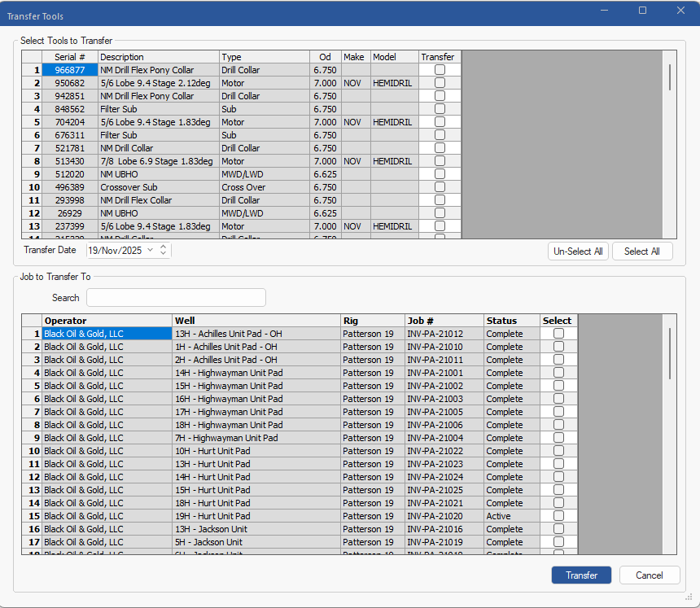Click the Transfer button
This screenshot has width=700, height=608.
[x=581, y=575]
